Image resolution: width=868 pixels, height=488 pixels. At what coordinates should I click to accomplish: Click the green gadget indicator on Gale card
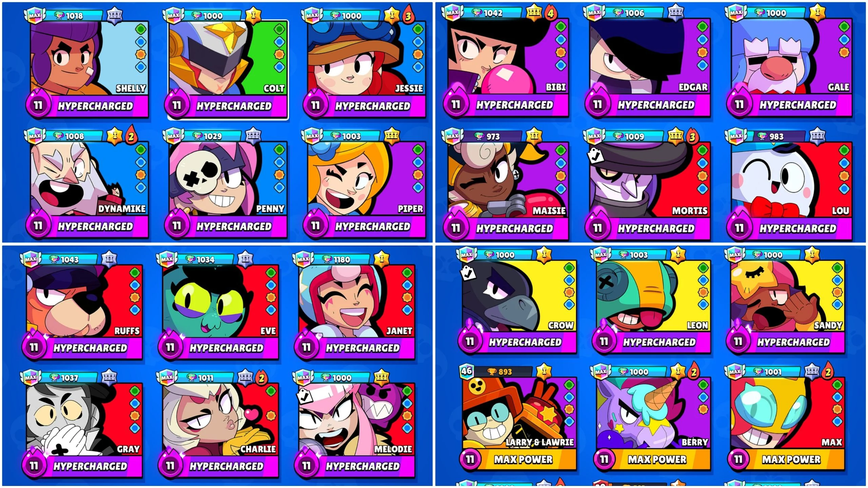pyautogui.click(x=844, y=27)
